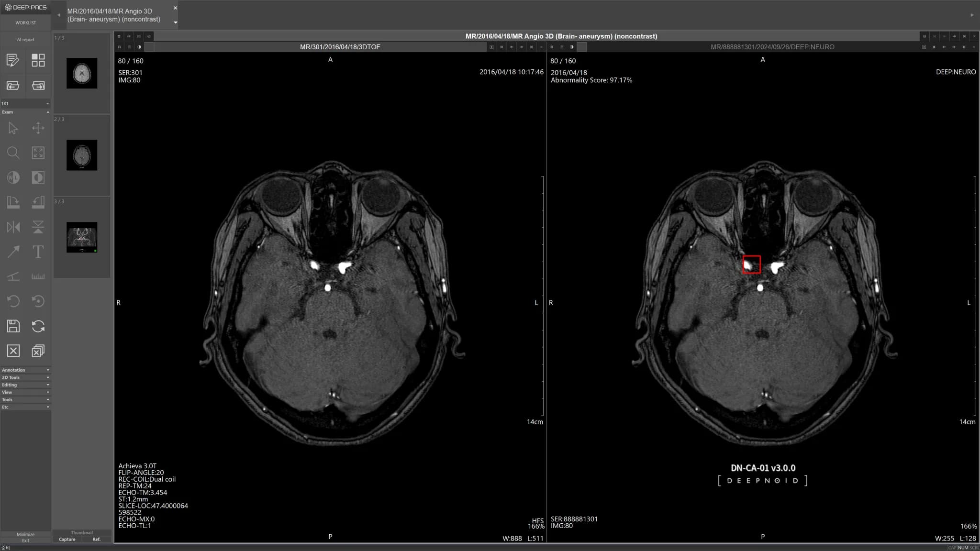980x551 pixels.
Task: Go to previous image in DEEP:NEURO pane
Action: click(944, 47)
